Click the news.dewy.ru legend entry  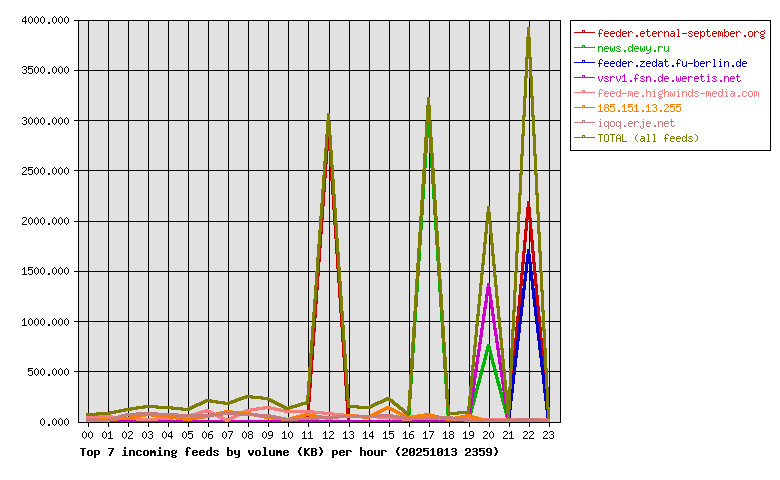pos(633,48)
